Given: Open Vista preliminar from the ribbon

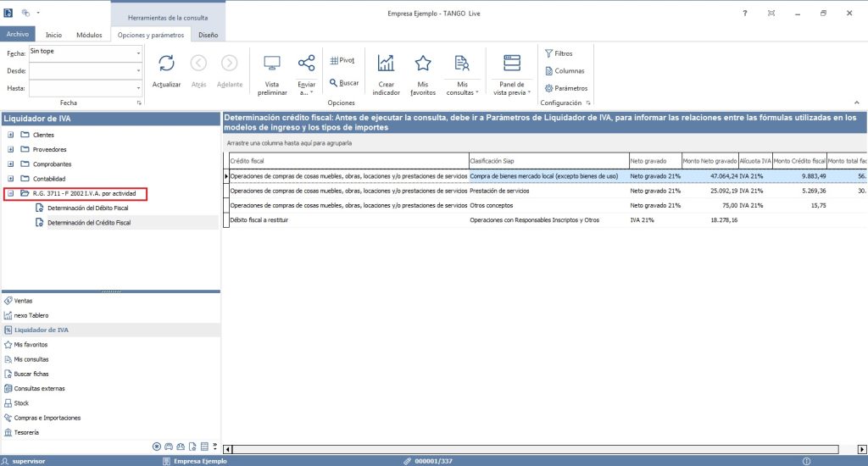Looking at the screenshot, I should pyautogui.click(x=272, y=64).
